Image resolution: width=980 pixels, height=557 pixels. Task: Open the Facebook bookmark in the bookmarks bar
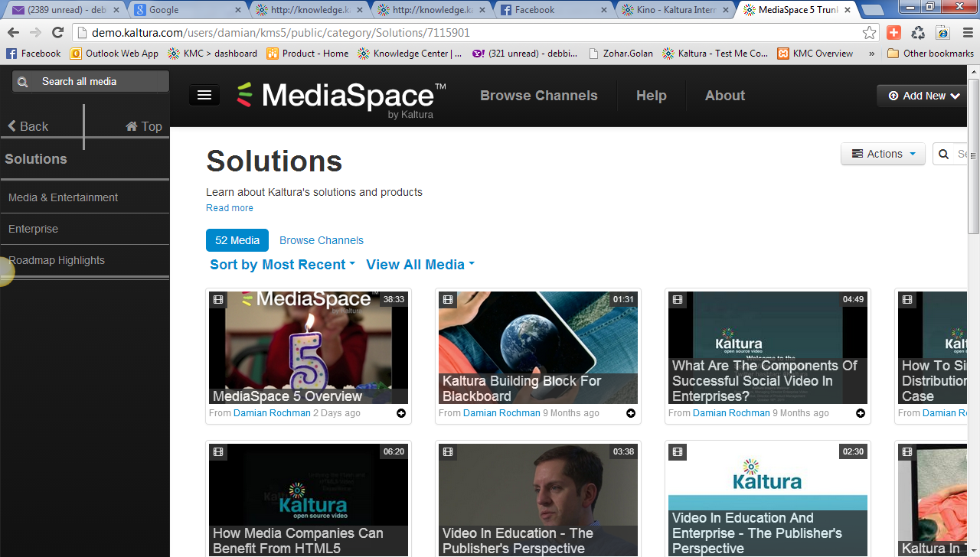coord(34,54)
